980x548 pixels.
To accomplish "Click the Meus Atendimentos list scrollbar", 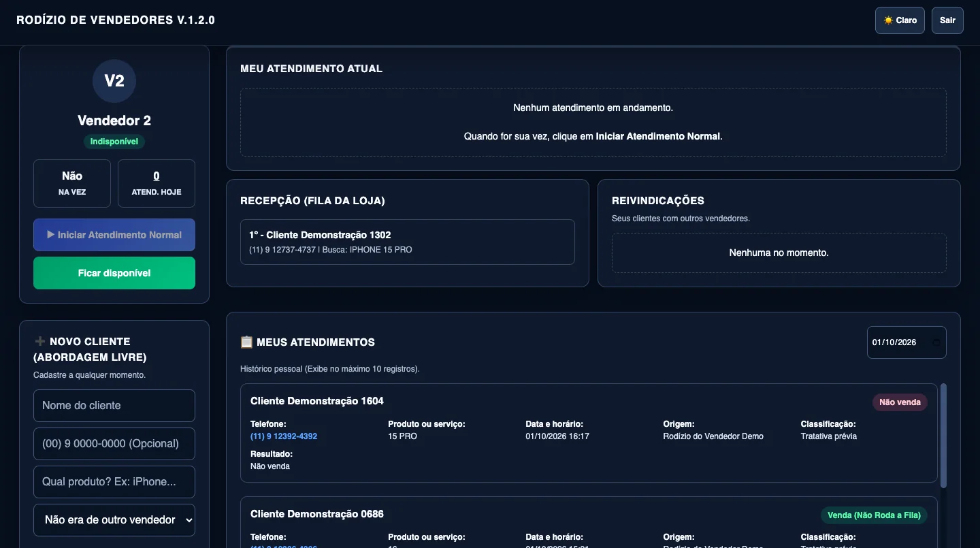I will tap(943, 436).
